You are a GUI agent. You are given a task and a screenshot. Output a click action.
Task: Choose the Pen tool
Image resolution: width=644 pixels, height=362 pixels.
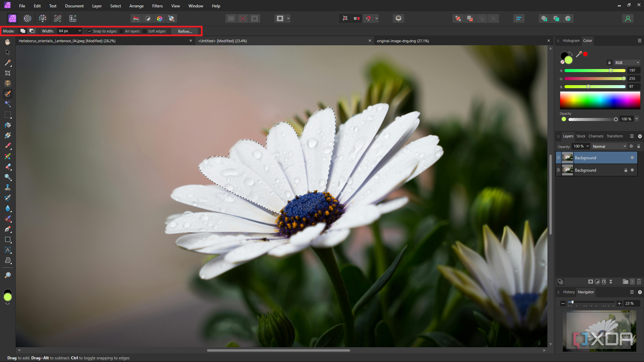click(8, 229)
